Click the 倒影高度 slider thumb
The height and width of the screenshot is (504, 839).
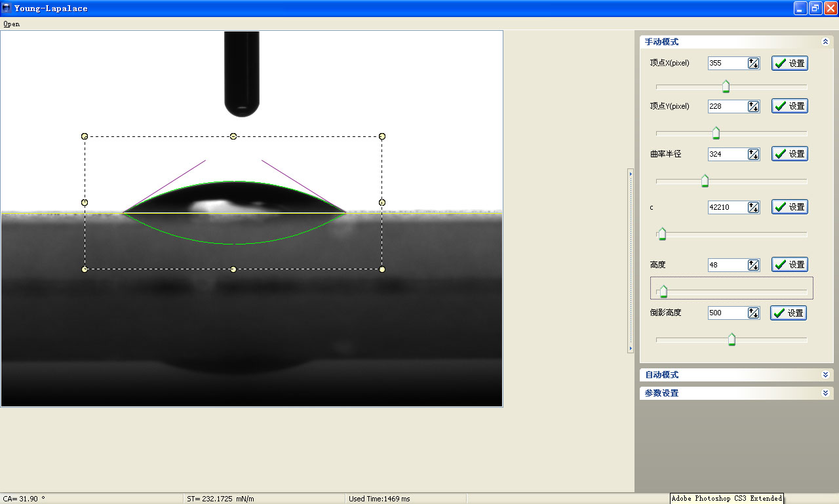pos(732,339)
